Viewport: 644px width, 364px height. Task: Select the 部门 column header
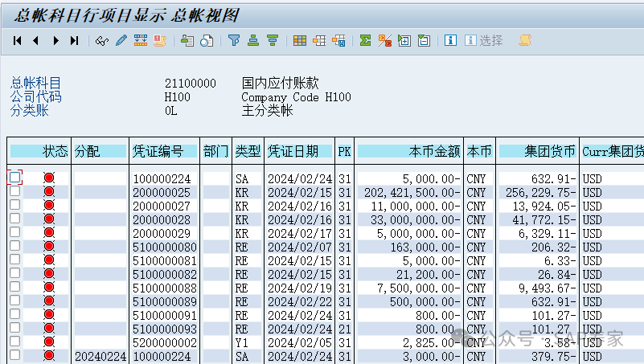coord(215,151)
